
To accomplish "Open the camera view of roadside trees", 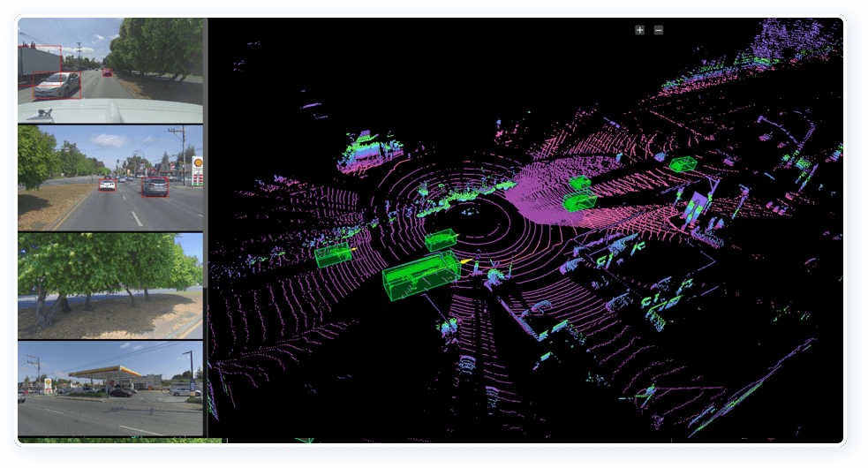I will pyautogui.click(x=110, y=285).
